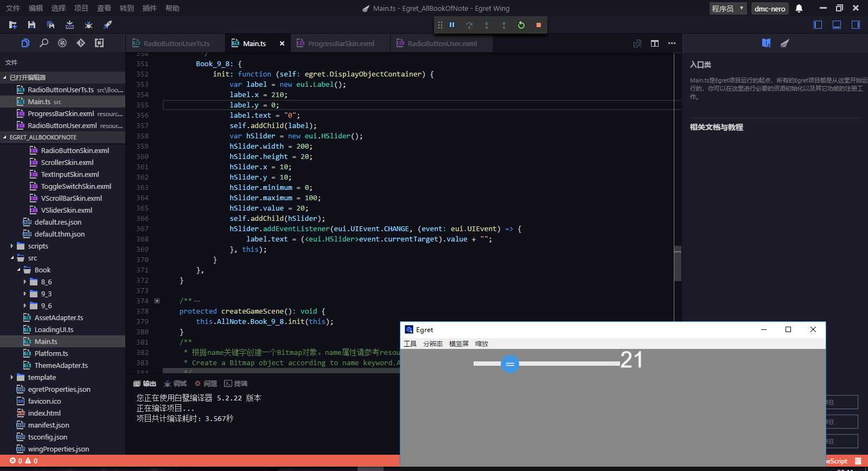Open the file explorer view
The image size is (868, 471).
pos(25,43)
